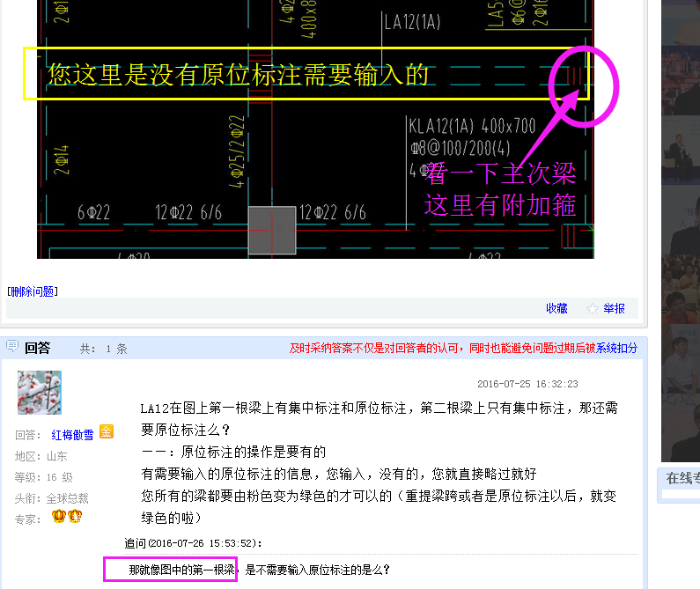Click the 回答 section heading

[38, 348]
